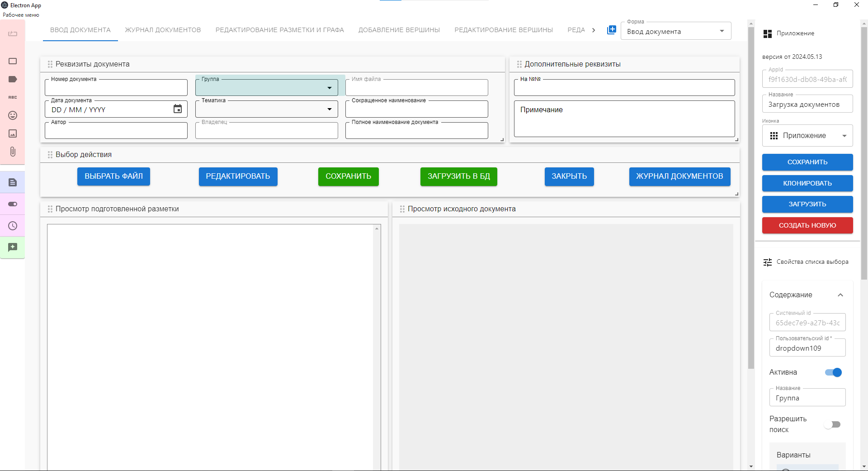The height and width of the screenshot is (471, 868).
Task: Click the add-form plus icon beside tabs
Action: [611, 30]
